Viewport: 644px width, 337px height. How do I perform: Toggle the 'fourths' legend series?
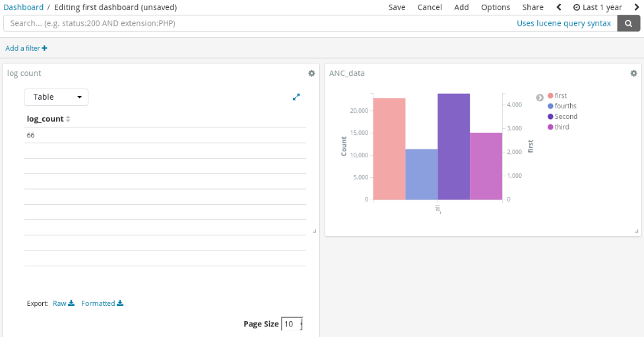[x=565, y=106]
